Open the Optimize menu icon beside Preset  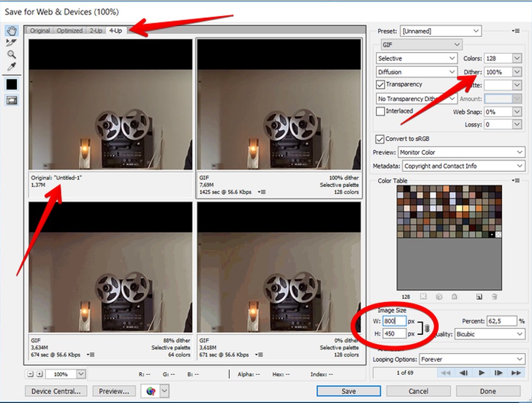(516, 31)
